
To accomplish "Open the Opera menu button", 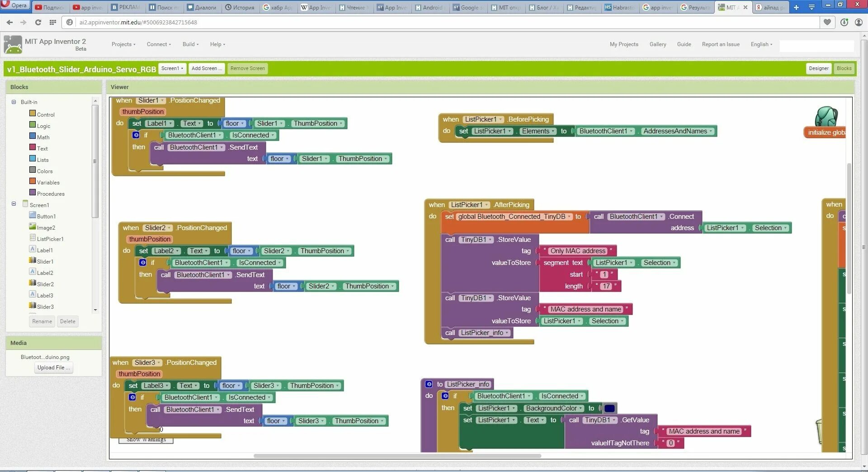I will pyautogui.click(x=15, y=5).
